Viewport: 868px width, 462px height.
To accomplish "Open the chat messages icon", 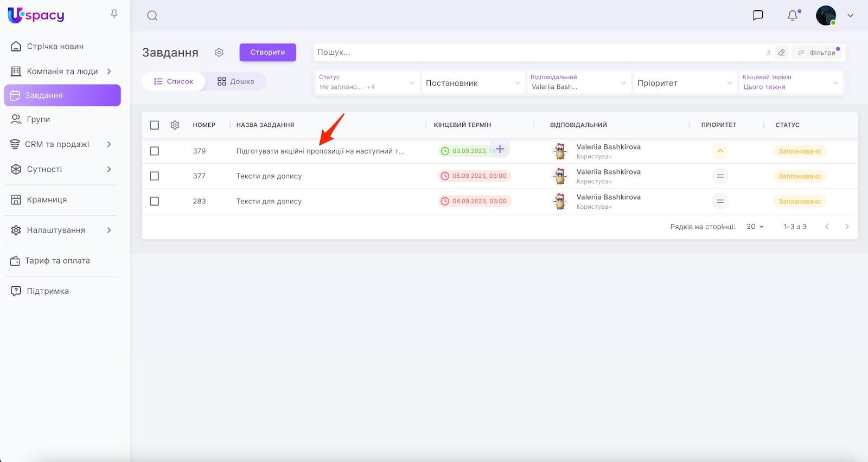I will 758,15.
